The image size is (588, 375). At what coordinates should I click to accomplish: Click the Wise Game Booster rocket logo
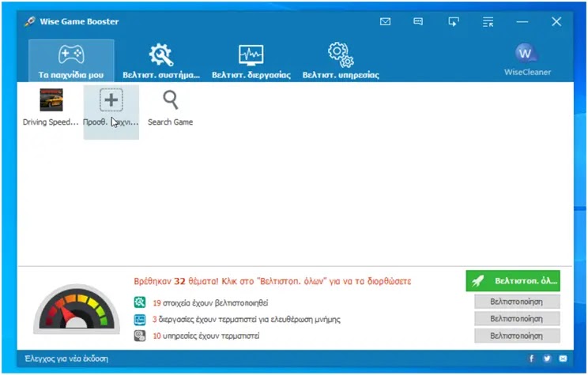pos(30,22)
